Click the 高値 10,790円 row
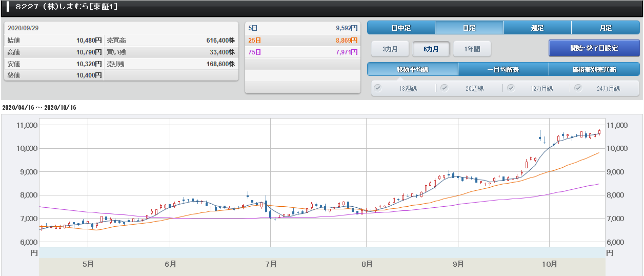This screenshot has height=276, width=644. click(x=54, y=52)
